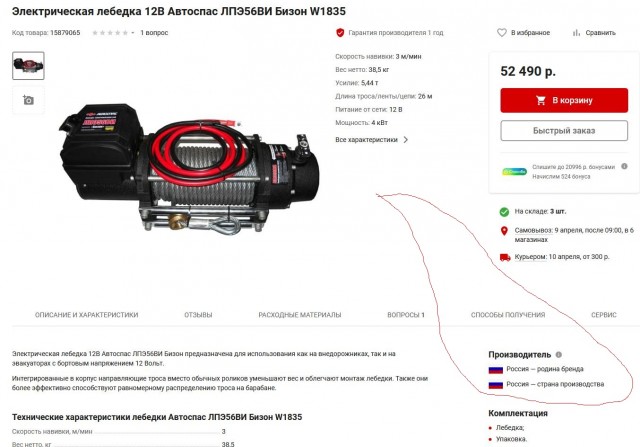Click the Технические характеристики лебедки heading
The image size is (640, 447).
coord(157,417)
